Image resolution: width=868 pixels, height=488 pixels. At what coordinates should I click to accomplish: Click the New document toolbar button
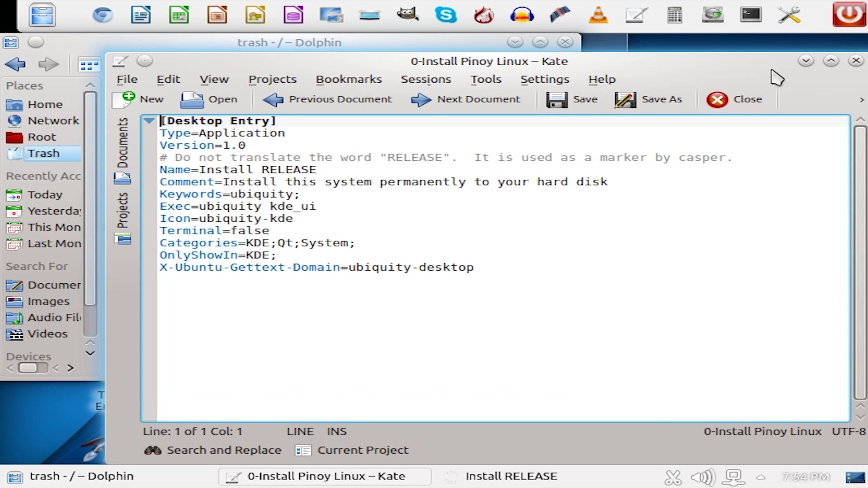click(138, 99)
